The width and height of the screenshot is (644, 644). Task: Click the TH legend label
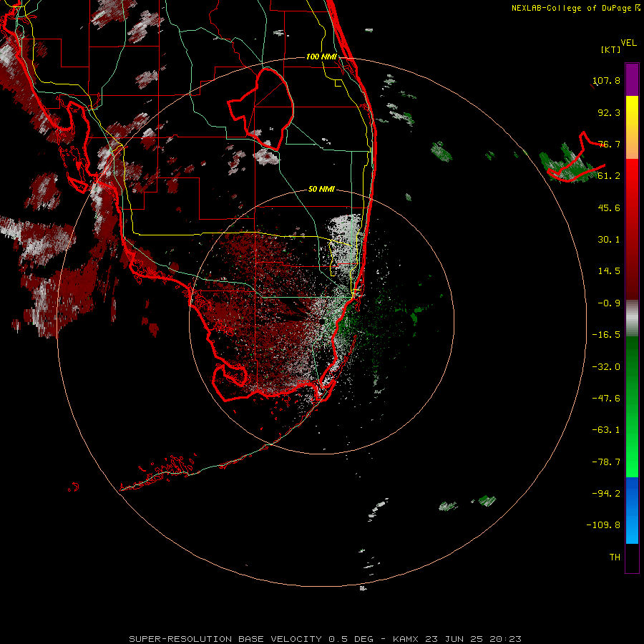pyautogui.click(x=615, y=557)
